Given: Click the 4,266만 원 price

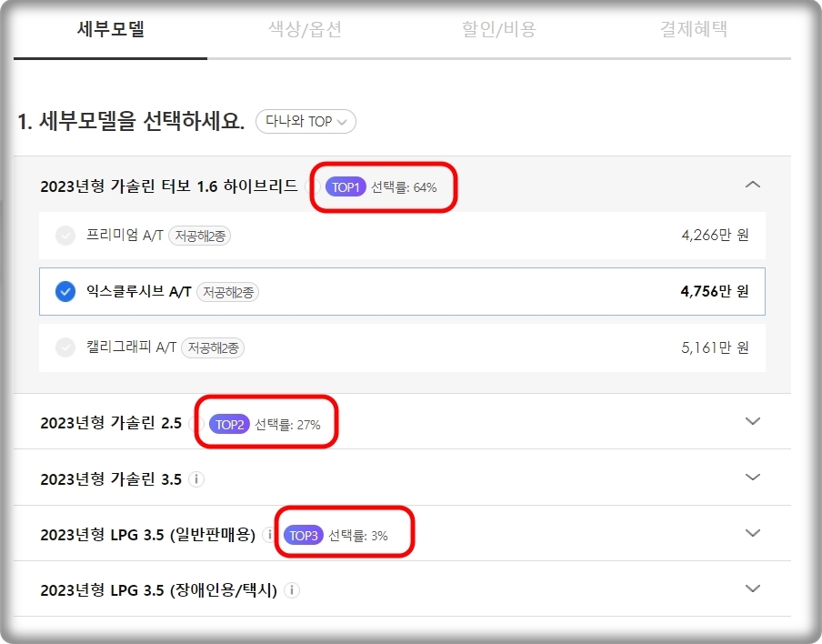Looking at the screenshot, I should [715, 235].
